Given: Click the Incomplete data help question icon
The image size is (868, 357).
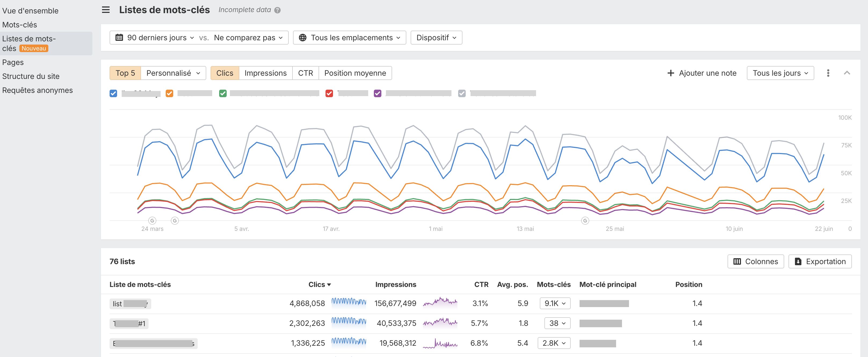Looking at the screenshot, I should coord(277,10).
